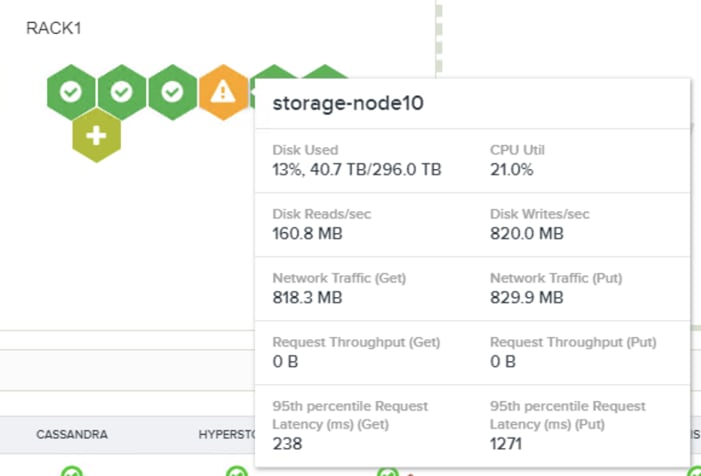Click Request Throughput (Get) value 0 B

click(285, 362)
